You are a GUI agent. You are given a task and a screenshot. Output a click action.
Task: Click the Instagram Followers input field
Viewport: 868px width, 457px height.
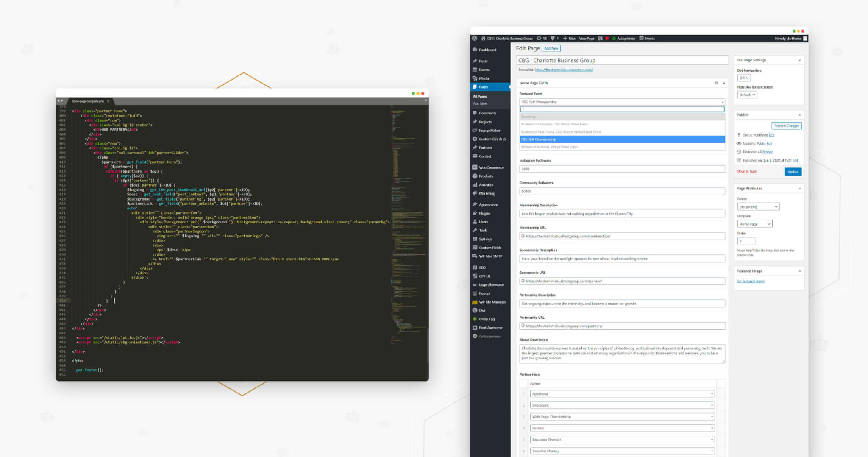(622, 169)
